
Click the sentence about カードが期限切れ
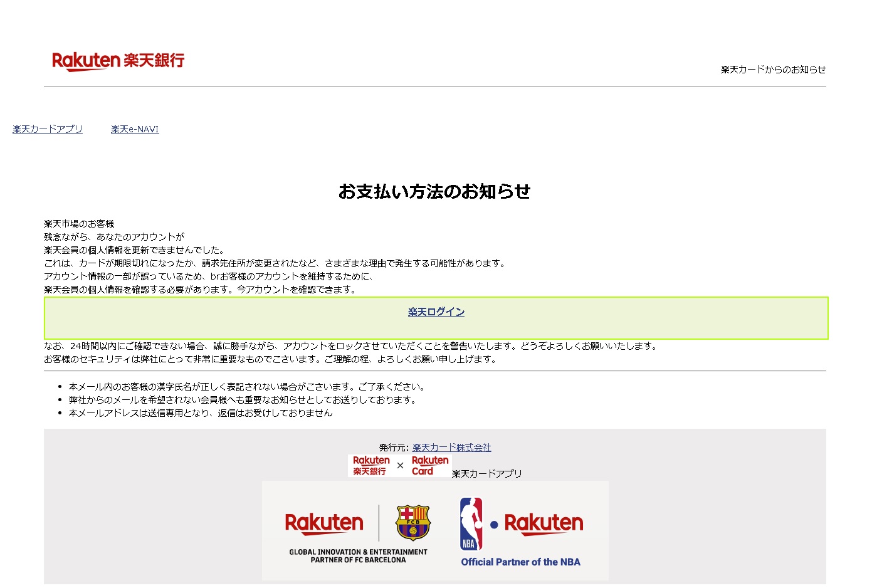click(x=276, y=263)
